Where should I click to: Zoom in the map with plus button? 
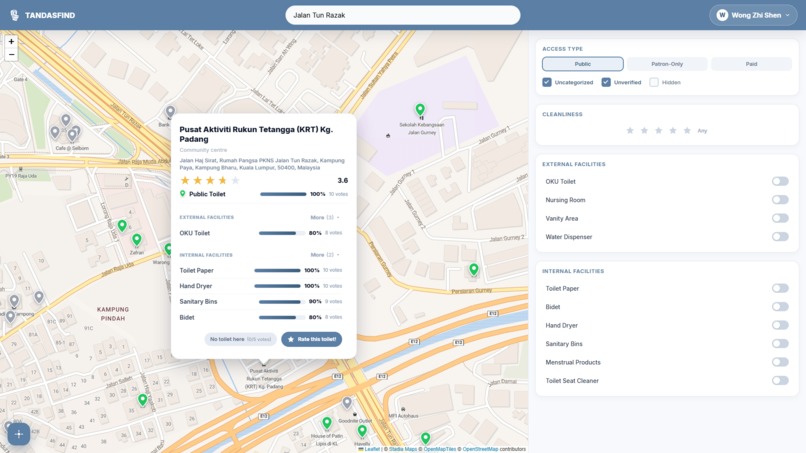pos(11,42)
